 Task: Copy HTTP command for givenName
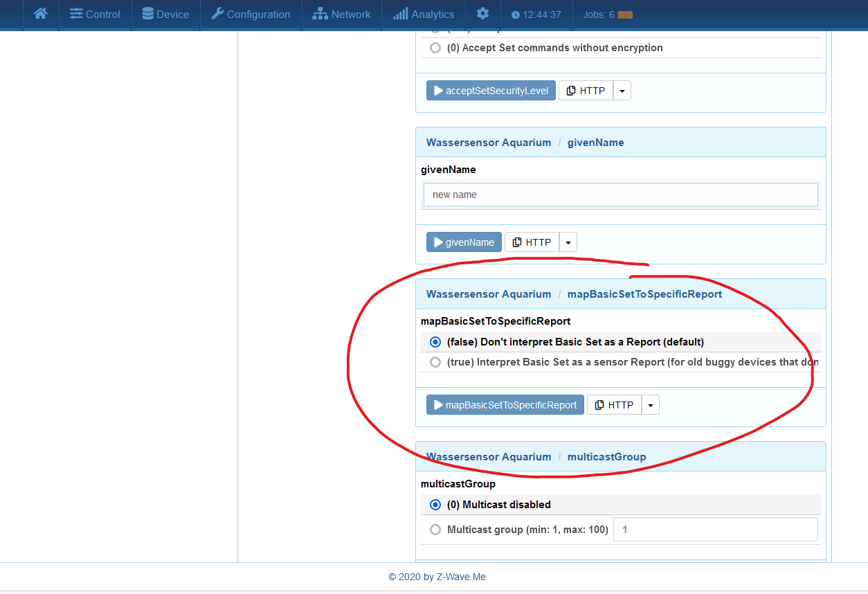point(532,242)
